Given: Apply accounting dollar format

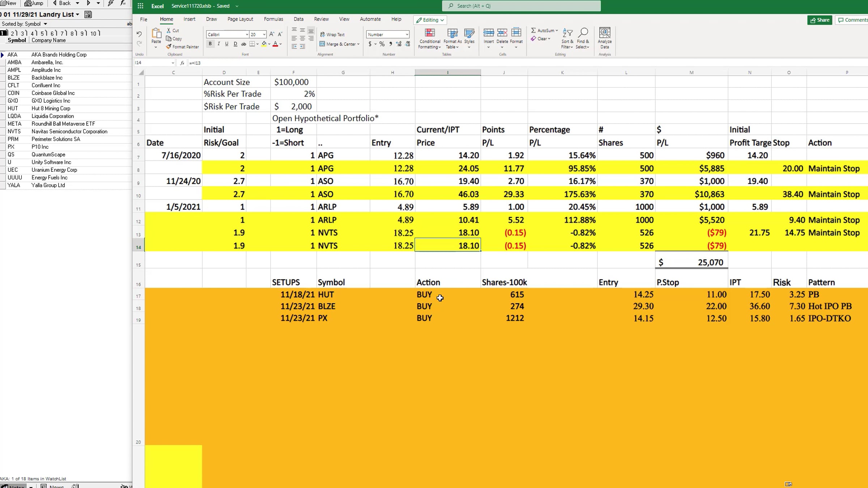Looking at the screenshot, I should (x=370, y=44).
